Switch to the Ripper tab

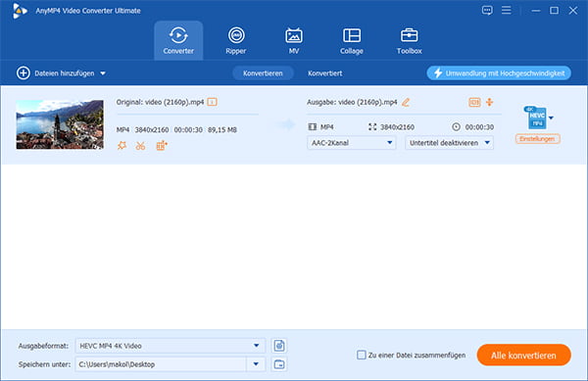tap(236, 40)
